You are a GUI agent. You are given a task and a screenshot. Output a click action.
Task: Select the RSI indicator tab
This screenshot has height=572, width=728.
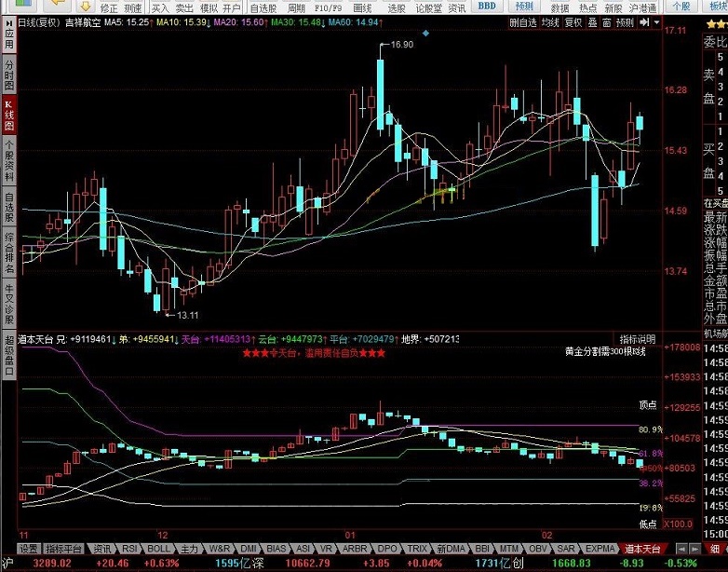129,549
